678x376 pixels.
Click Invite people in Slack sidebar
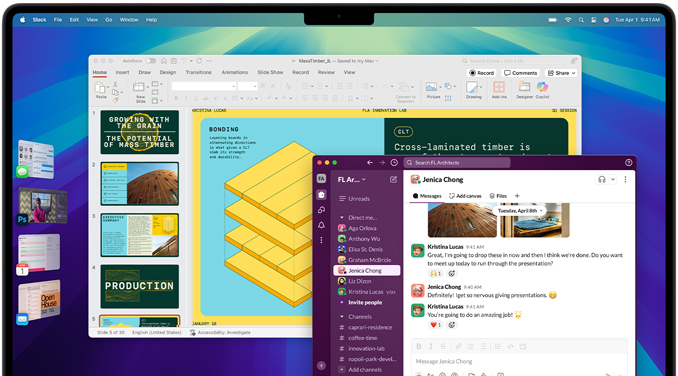coord(365,303)
